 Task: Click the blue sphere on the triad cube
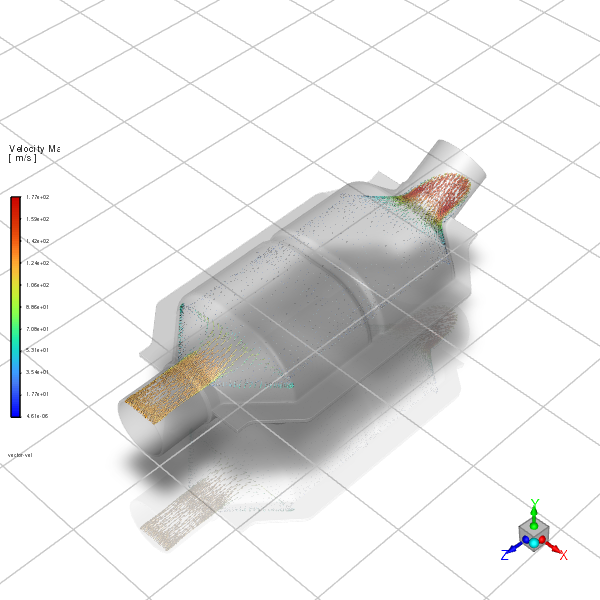[524, 540]
